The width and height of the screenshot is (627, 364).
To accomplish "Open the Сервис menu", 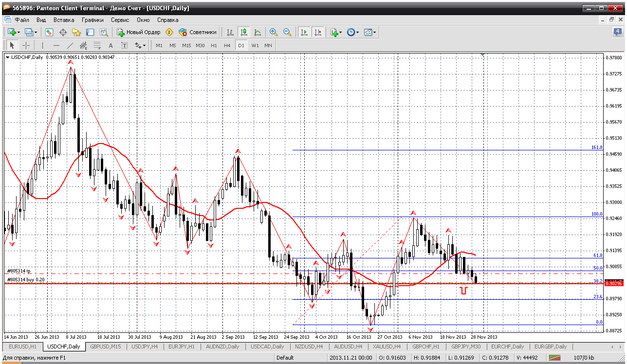I will (x=120, y=20).
